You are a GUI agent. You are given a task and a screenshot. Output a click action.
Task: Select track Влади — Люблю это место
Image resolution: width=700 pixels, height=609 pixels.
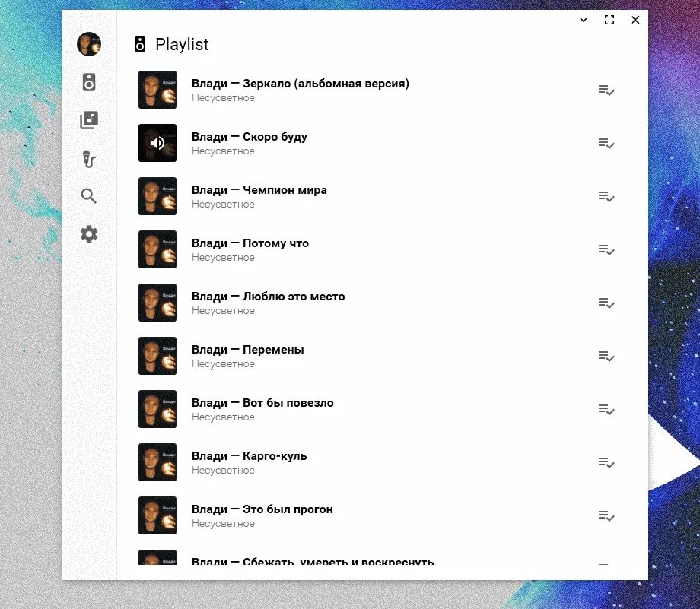click(x=269, y=297)
